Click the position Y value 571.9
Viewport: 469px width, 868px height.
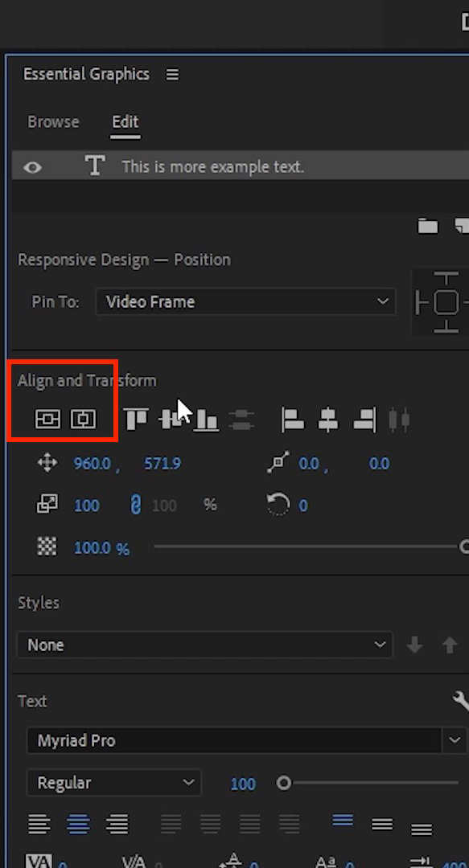tap(163, 464)
